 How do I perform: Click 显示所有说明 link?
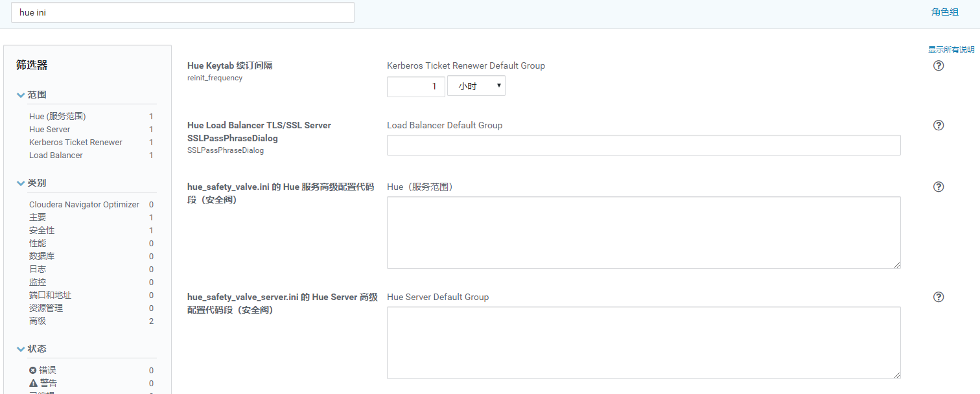click(x=951, y=50)
